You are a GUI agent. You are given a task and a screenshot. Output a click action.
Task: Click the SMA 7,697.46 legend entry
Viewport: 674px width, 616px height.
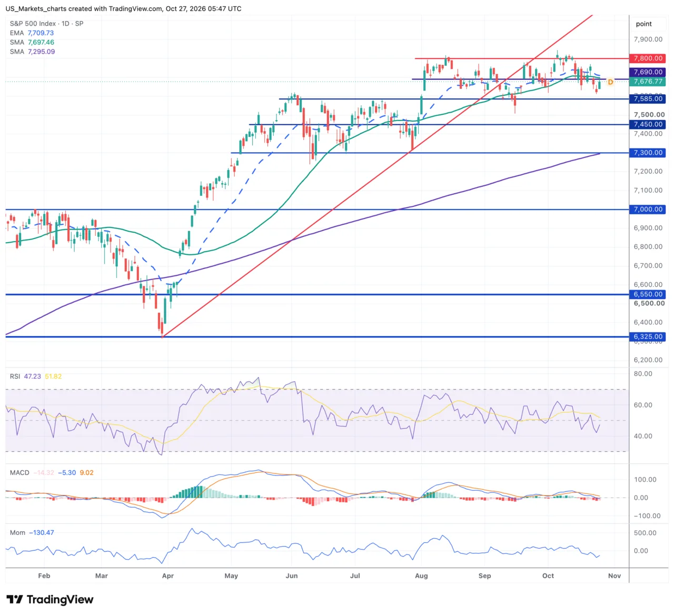32,42
